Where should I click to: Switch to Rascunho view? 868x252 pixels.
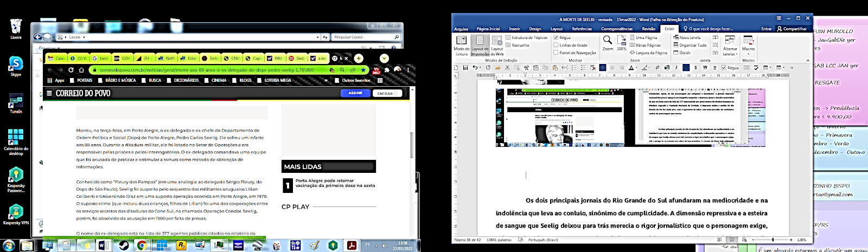(517, 45)
